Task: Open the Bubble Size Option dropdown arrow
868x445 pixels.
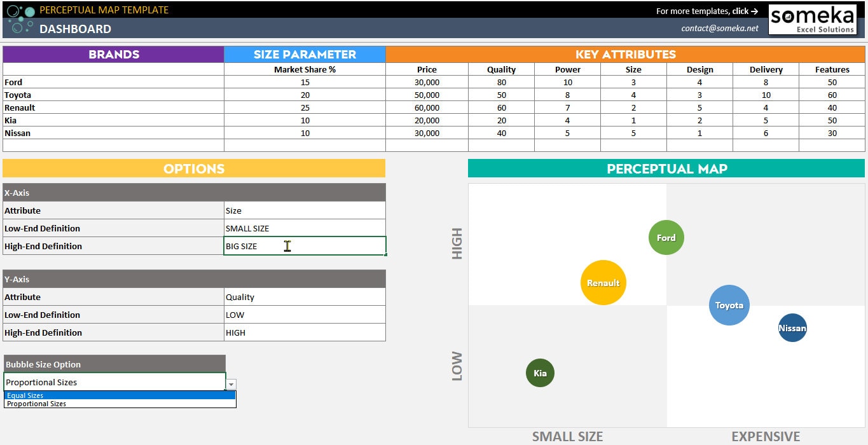Action: [x=231, y=383]
